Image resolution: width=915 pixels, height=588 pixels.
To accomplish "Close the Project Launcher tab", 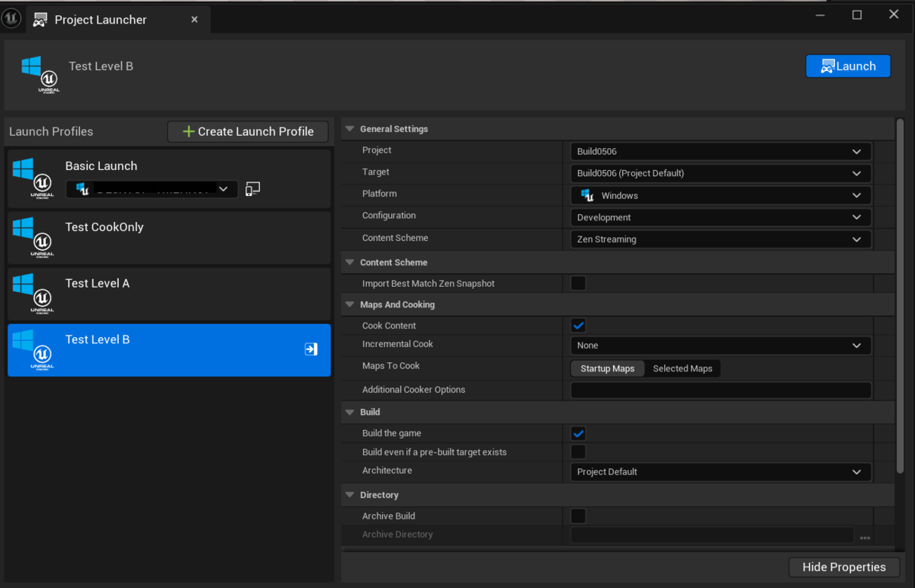I will [x=194, y=20].
